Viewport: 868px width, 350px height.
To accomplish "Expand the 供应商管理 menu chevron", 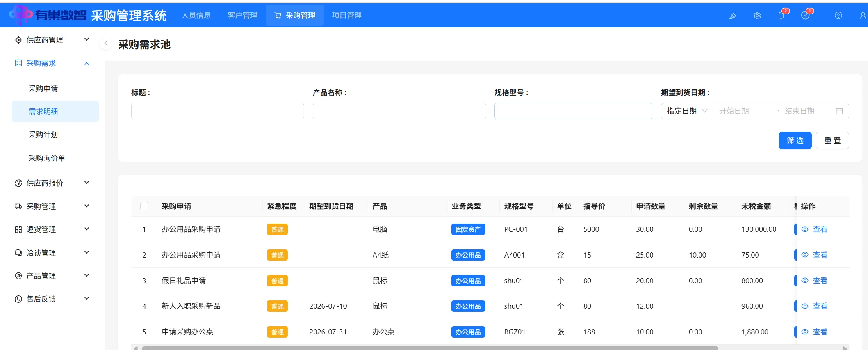I will pos(87,39).
